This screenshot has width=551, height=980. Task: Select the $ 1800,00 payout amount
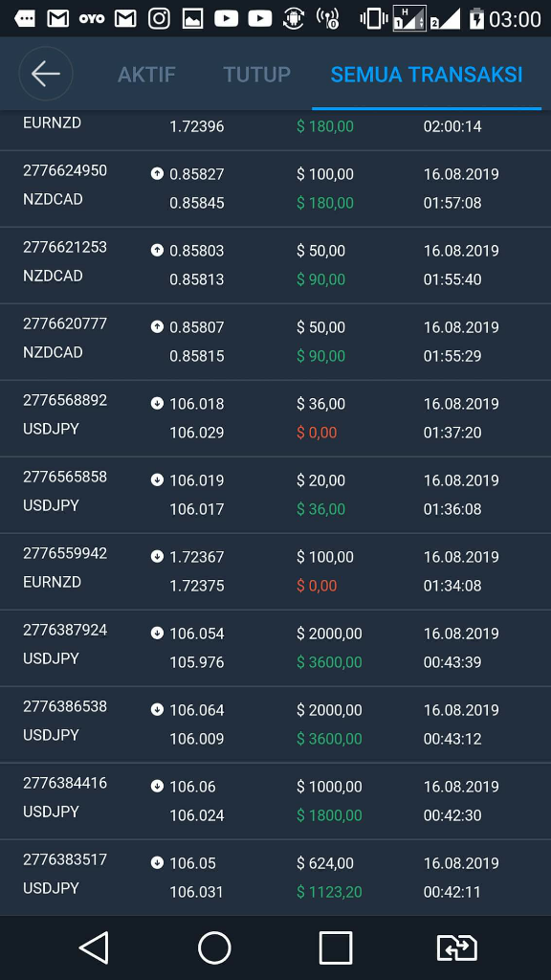click(329, 815)
